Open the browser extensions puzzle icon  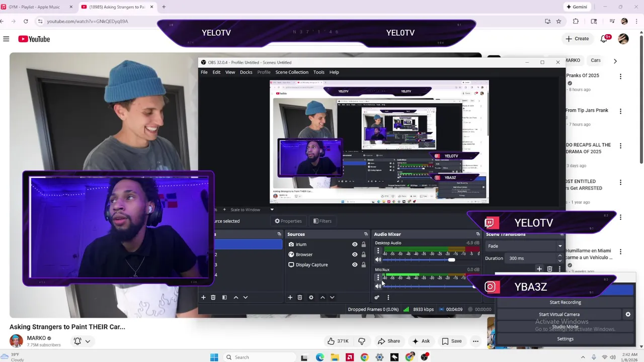pos(576,21)
